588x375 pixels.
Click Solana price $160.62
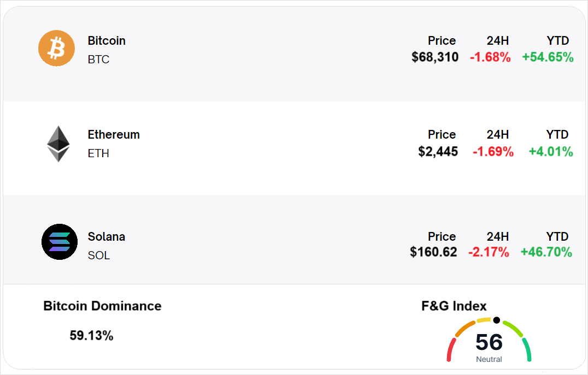[x=433, y=252]
